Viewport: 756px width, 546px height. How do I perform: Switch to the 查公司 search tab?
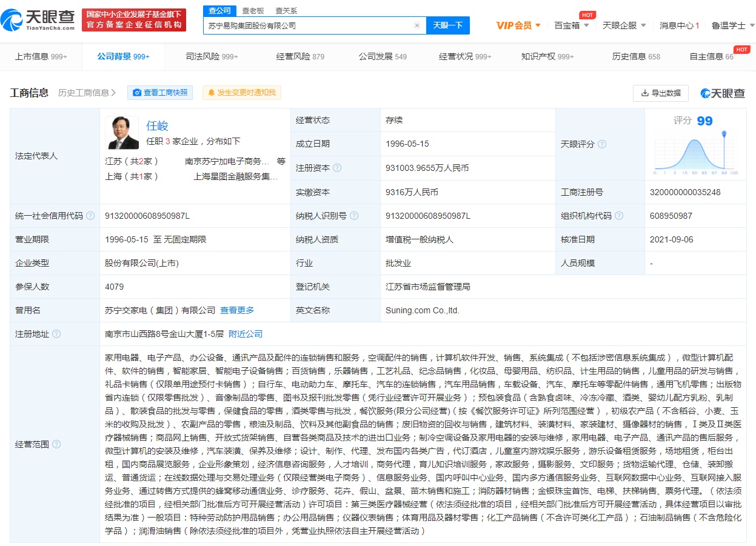pos(219,11)
